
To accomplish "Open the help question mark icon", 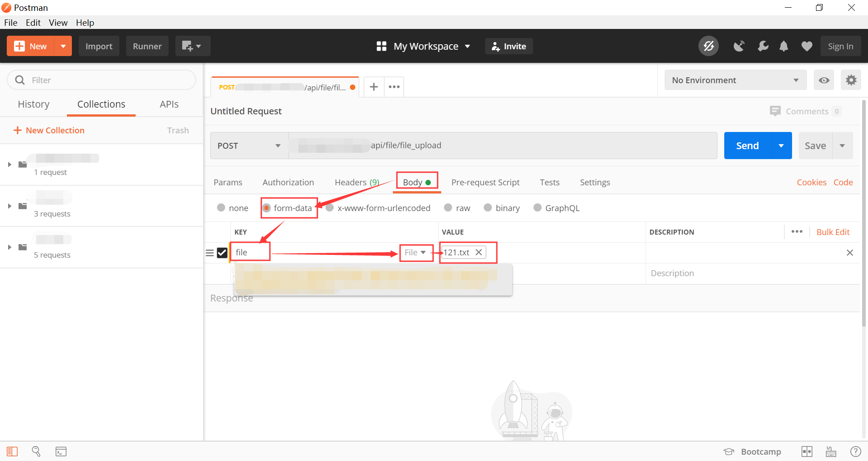I will [x=856, y=452].
